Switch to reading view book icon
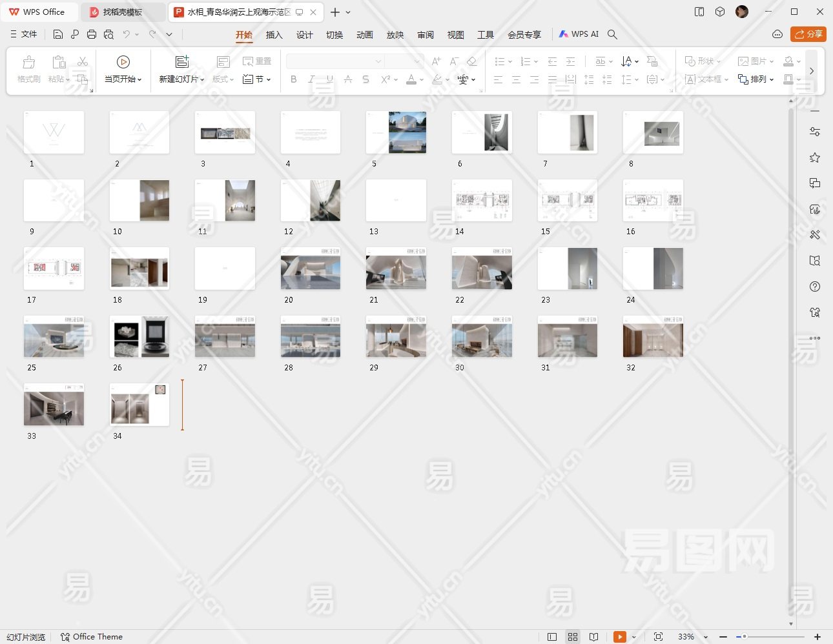This screenshot has height=644, width=833. pyautogui.click(x=594, y=637)
